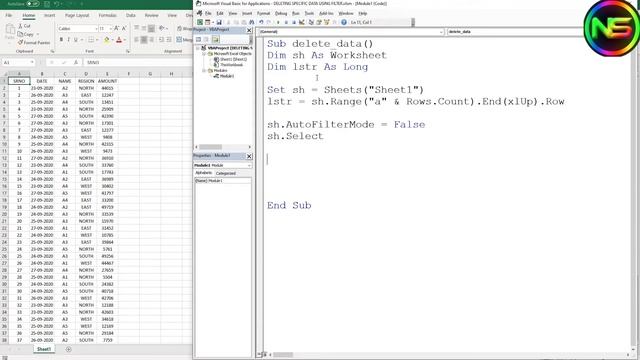Switch to Excel Formulas ribbon tab
This screenshot has height=360, width=640.
(x=107, y=16)
